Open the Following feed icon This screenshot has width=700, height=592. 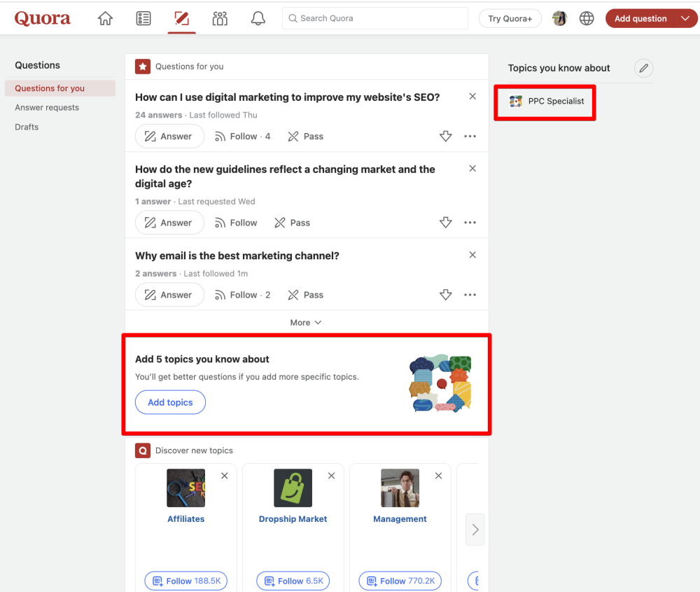[x=143, y=18]
